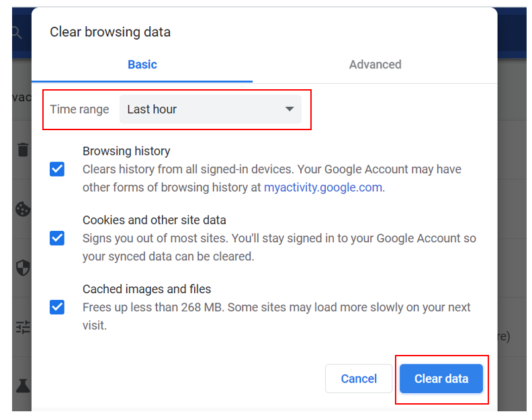The image size is (532, 420).
Task: Click the trash can icon in background settings
Action: 23,150
